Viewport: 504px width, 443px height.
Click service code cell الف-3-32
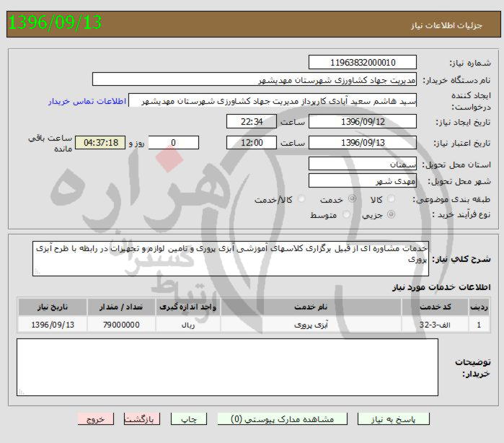435,325
